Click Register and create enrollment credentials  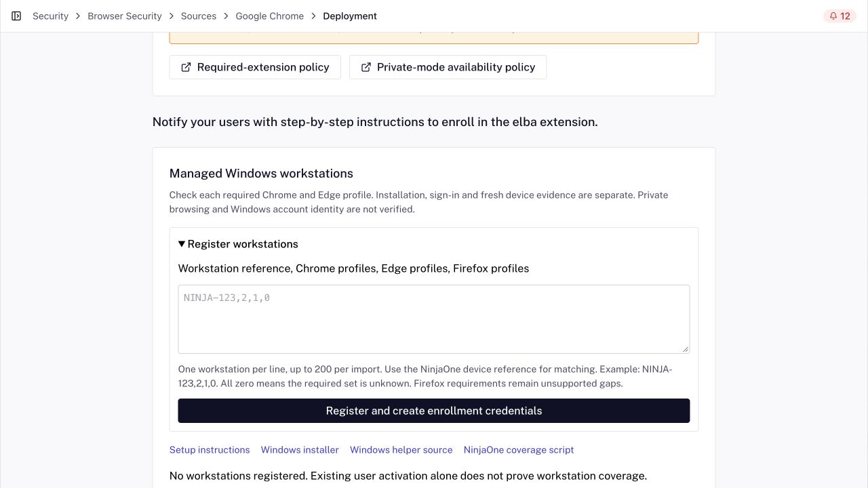pos(434,411)
